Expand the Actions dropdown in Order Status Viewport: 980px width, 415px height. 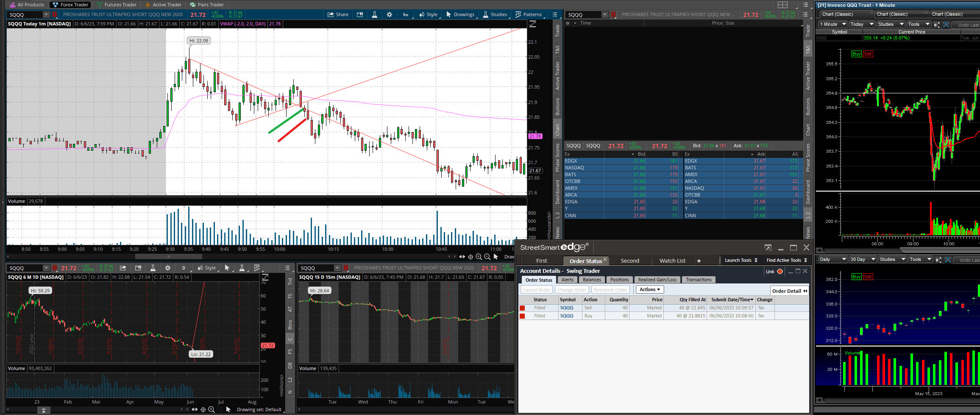point(649,290)
